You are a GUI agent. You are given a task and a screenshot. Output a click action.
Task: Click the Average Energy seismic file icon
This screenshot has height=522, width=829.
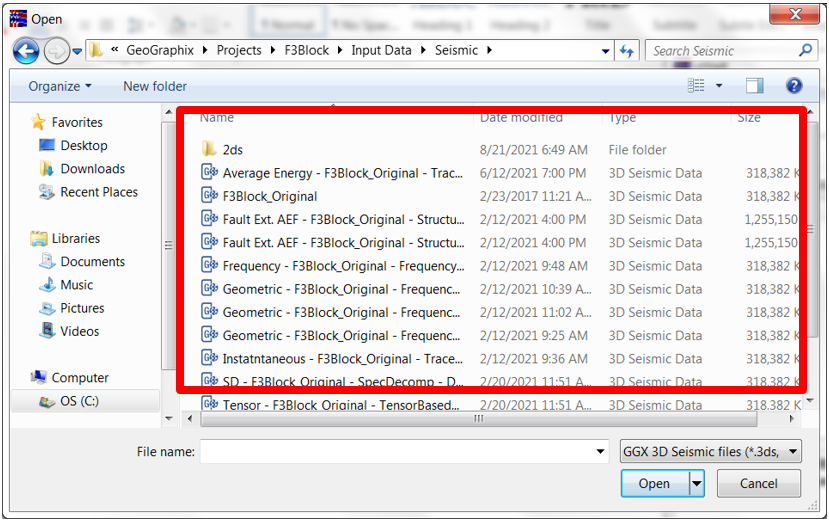[x=209, y=172]
